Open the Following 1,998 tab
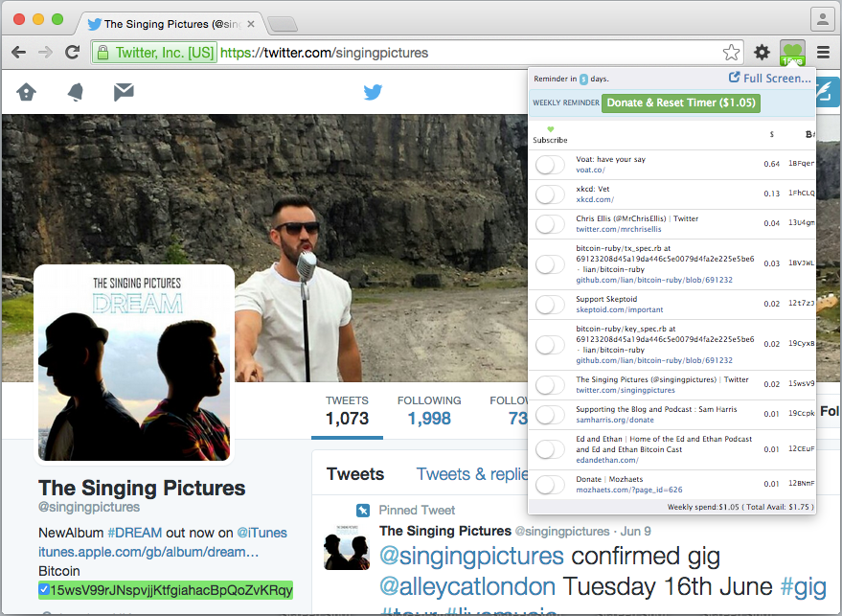 pos(429,411)
